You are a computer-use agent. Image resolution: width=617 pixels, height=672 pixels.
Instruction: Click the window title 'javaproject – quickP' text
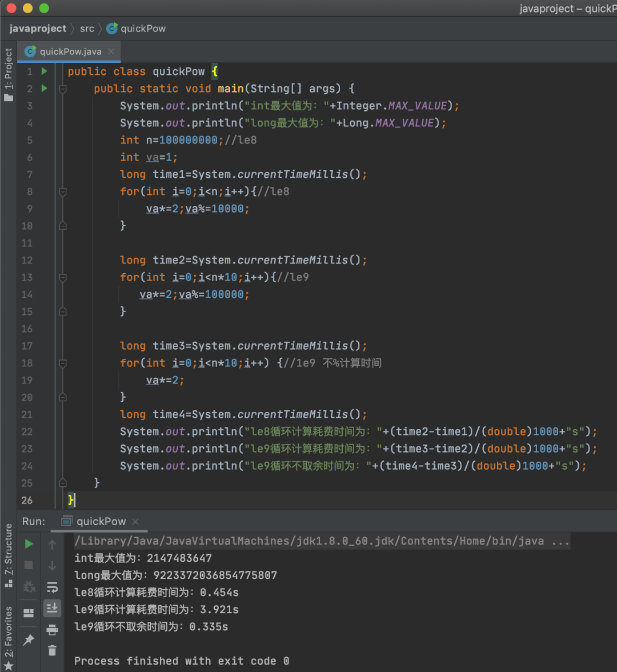point(568,9)
